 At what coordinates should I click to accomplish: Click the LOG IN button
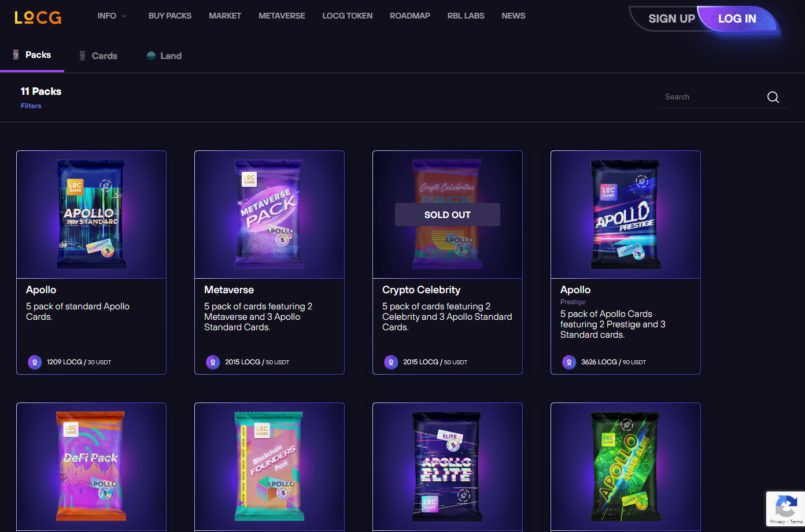[737, 19]
